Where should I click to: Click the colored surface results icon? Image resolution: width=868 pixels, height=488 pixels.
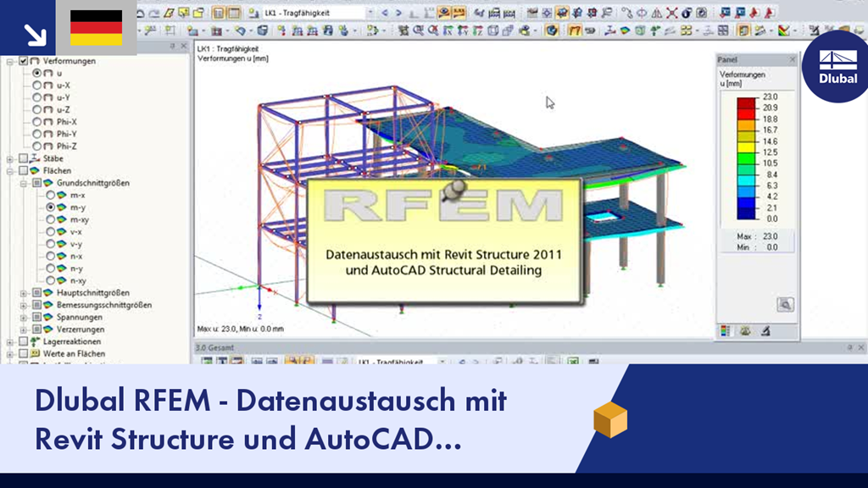625,31
